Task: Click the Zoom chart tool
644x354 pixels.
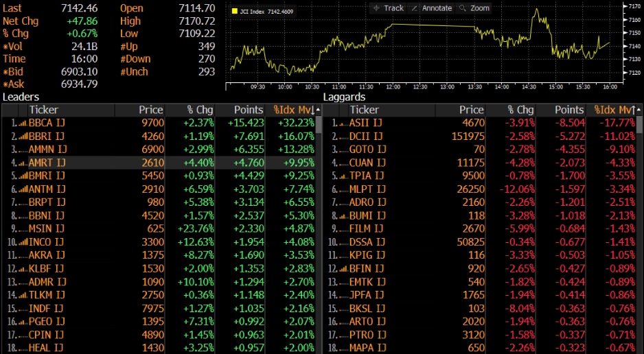Action: coord(474,8)
